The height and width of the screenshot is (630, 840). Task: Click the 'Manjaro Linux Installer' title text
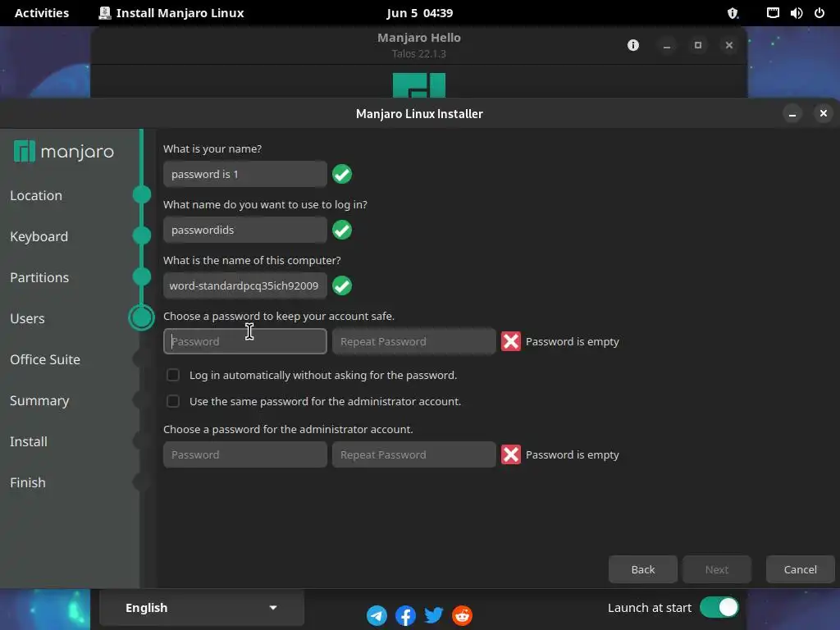[419, 113]
